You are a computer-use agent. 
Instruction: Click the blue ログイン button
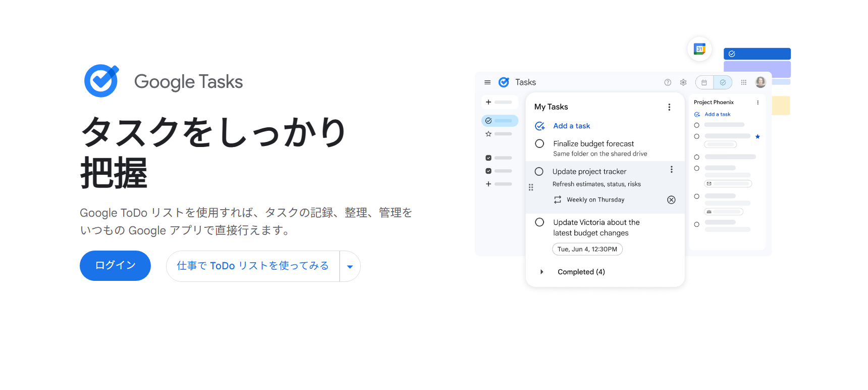[115, 266]
